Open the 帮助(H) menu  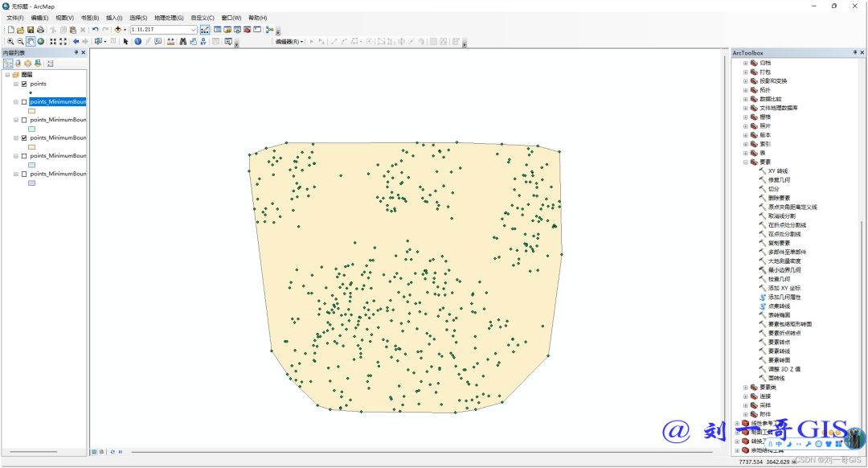(x=258, y=18)
